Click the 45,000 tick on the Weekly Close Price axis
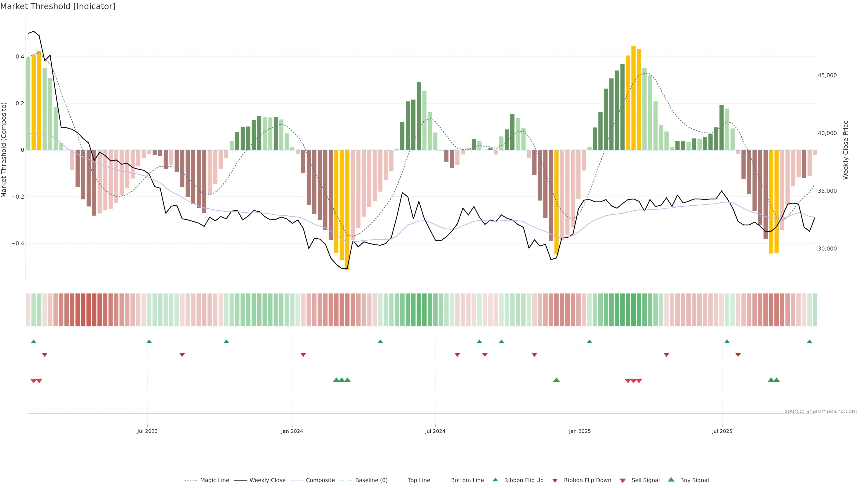The image size is (868, 488). pyautogui.click(x=827, y=75)
